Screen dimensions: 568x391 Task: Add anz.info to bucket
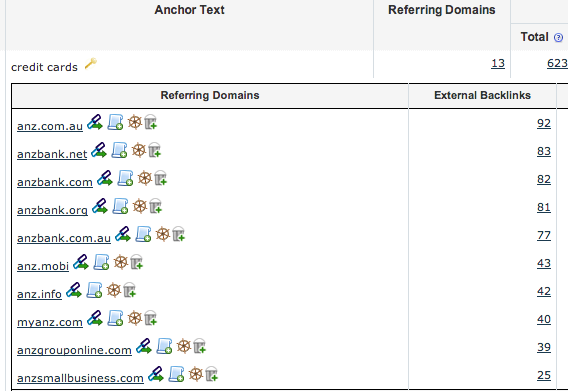coord(129,290)
